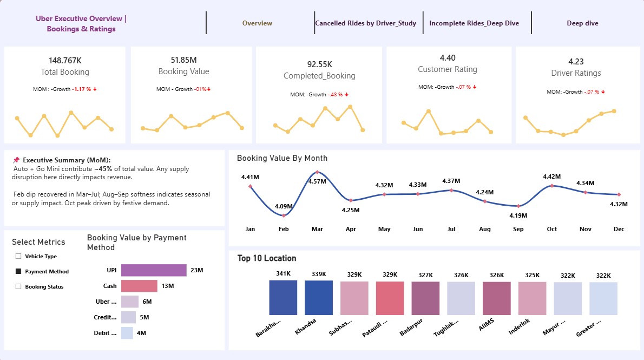Click the Cash bar showing 13M
This screenshot has height=360, width=644.
[x=139, y=286]
